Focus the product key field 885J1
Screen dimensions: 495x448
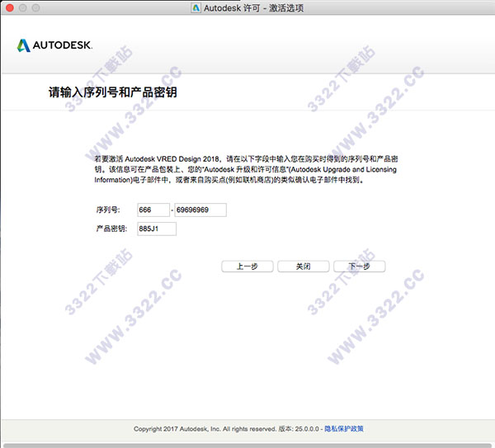pos(157,229)
